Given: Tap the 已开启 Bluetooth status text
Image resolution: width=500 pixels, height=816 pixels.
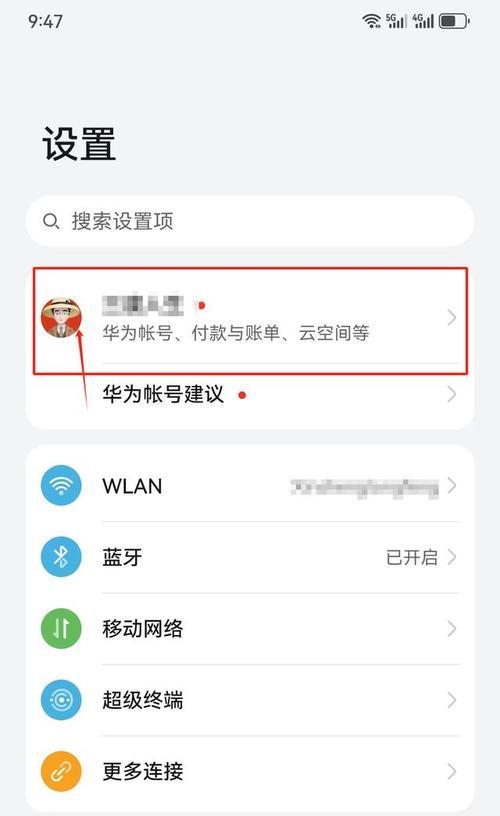Looking at the screenshot, I should click(412, 557).
